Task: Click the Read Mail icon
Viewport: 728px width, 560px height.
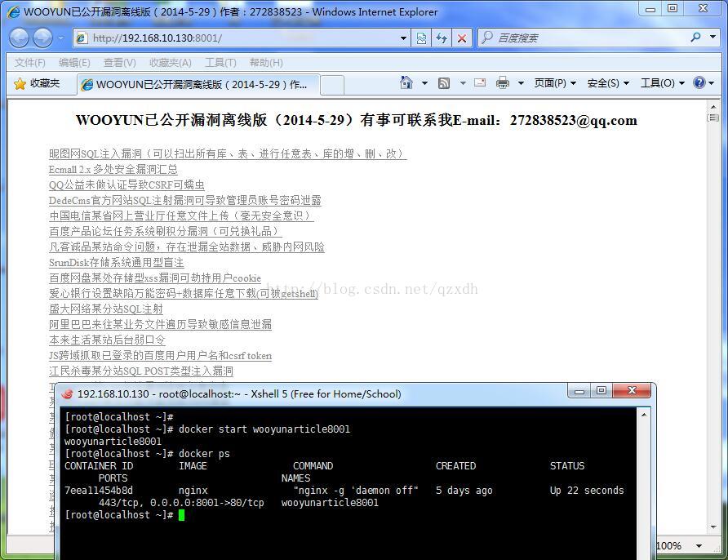Action: [x=480, y=82]
